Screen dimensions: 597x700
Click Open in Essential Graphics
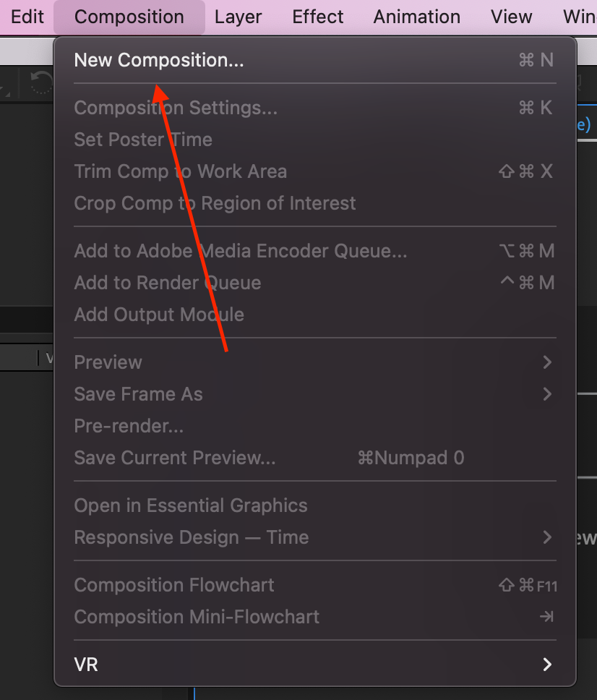point(191,505)
